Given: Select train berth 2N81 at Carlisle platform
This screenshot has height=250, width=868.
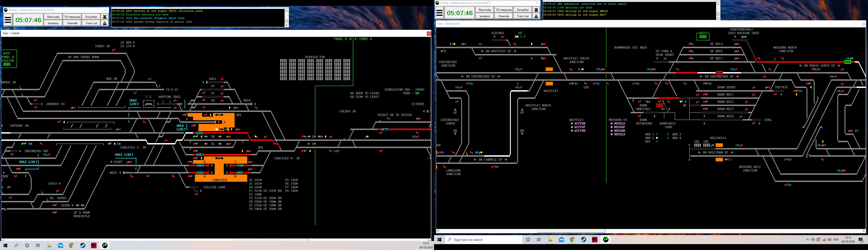Looking at the screenshot, I should 240,172.
